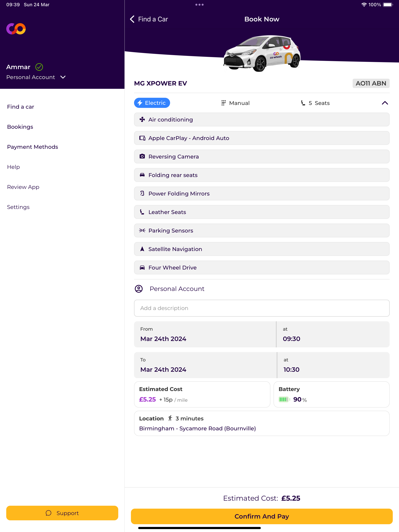This screenshot has height=532, width=399.
Task: Tap the Four Wheel Drive car icon
Action: pos(142,267)
